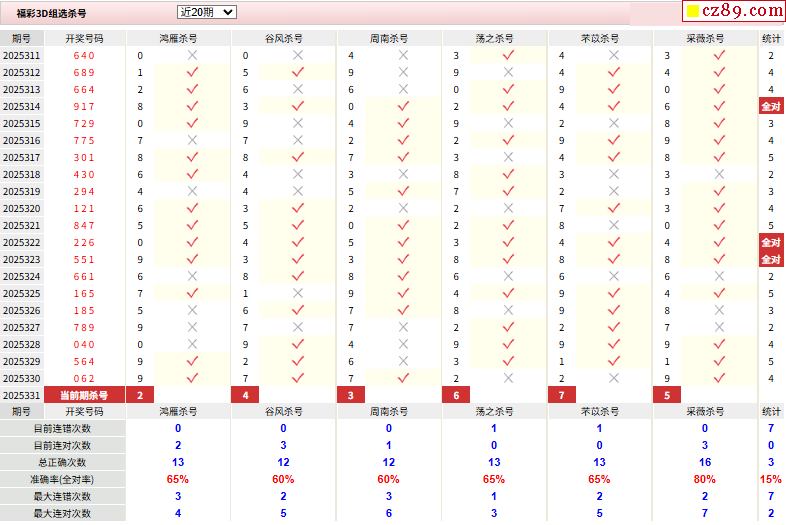Open the 近20期 period dropdown
Viewport: 786px width, 525px height.
pyautogui.click(x=206, y=12)
